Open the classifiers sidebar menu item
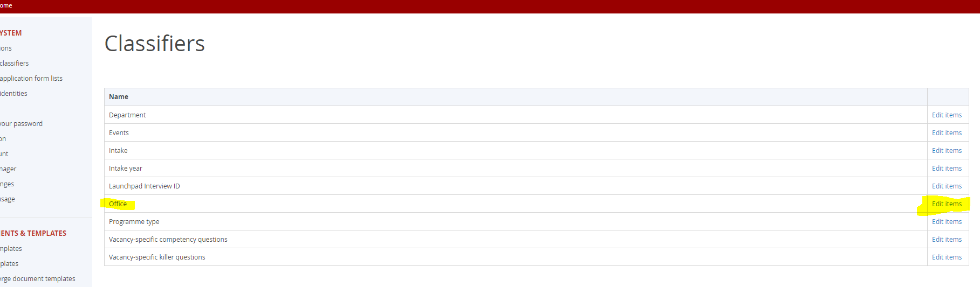Viewport: 980px width, 287px height. point(15,64)
